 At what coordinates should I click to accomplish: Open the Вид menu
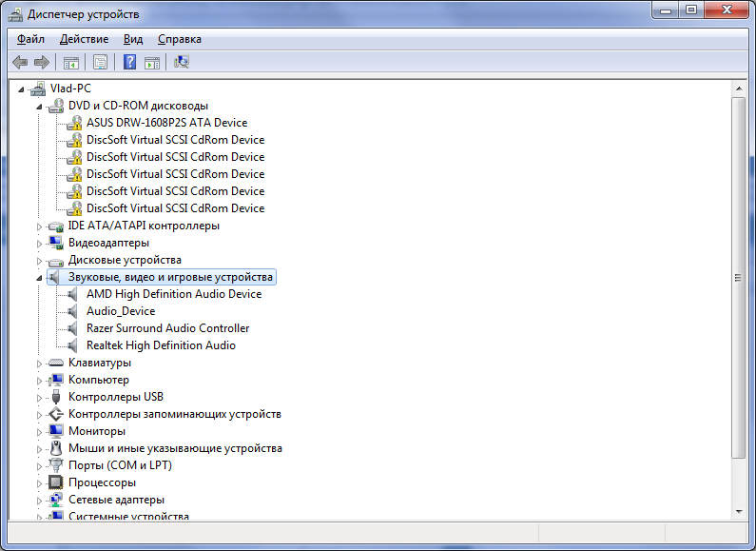(133, 39)
